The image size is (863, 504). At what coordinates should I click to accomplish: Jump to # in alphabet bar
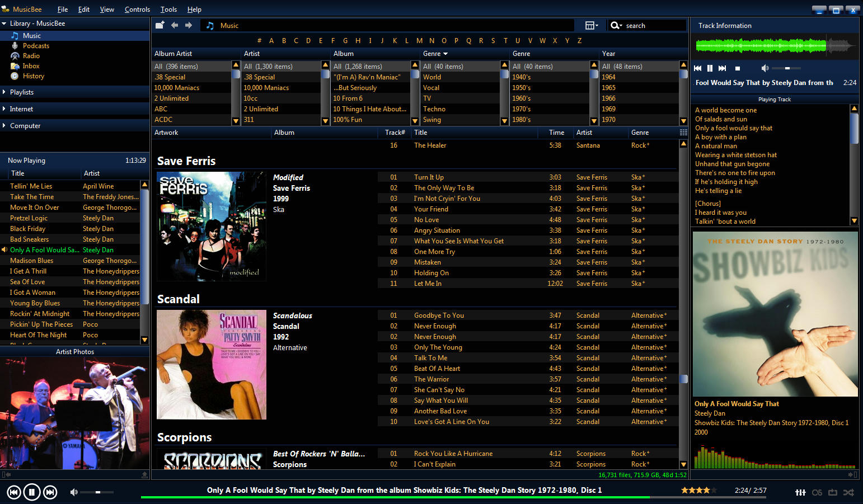[259, 40]
